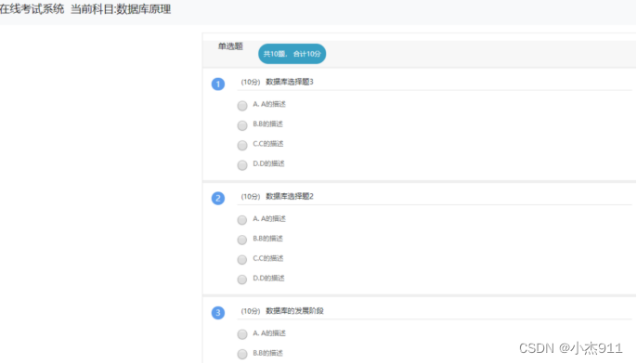Select option D for question 2
Image resolution: width=637 pixels, height=364 pixels.
242,279
